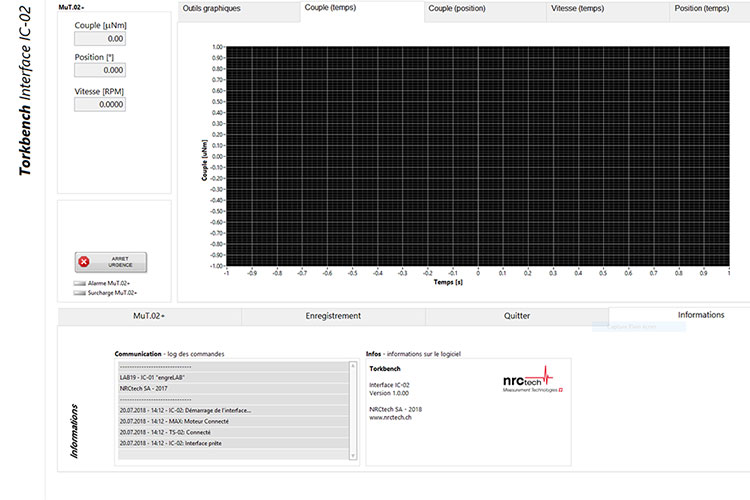Click the 'Couple [uNm]' y-axis label
Screen dimensions: 750x500
(x=205, y=160)
